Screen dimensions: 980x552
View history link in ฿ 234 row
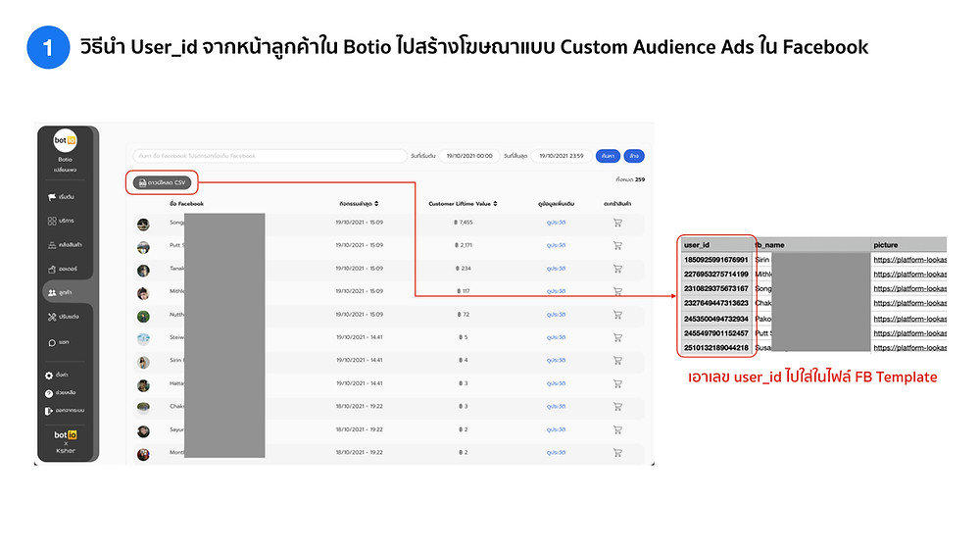556,269
